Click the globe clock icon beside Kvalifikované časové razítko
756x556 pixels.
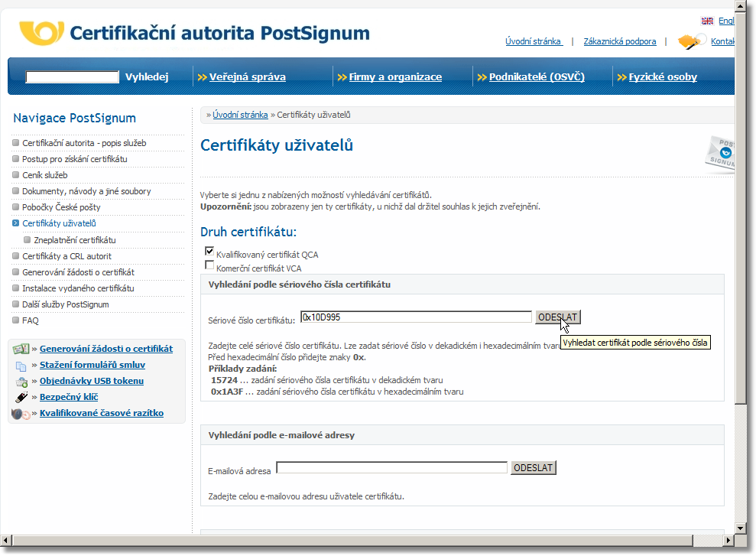(21, 414)
